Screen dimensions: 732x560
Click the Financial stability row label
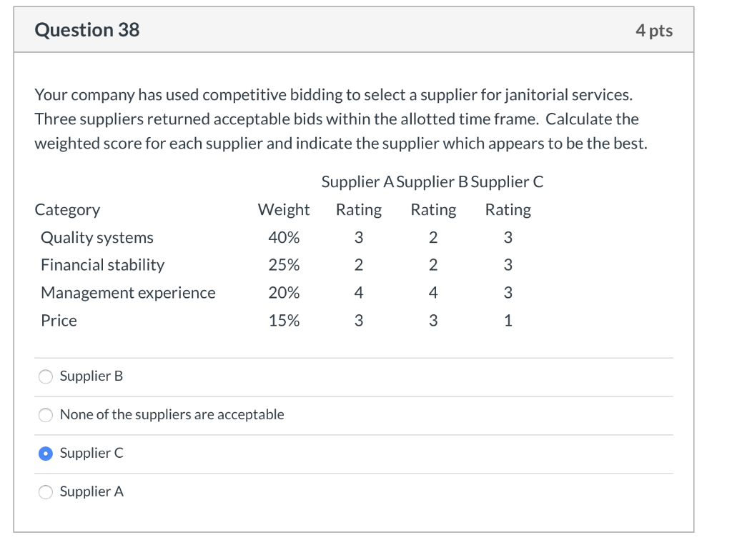pyautogui.click(x=102, y=265)
